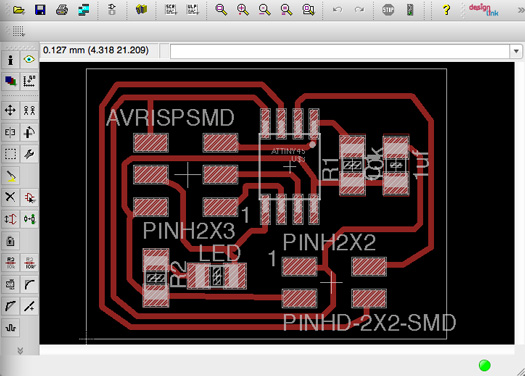Click the ATTINY45 chip label

(x=288, y=152)
